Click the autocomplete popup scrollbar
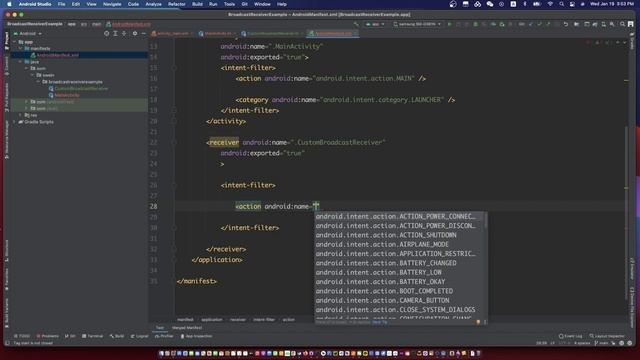This screenshot has height=360, width=640. [485, 220]
